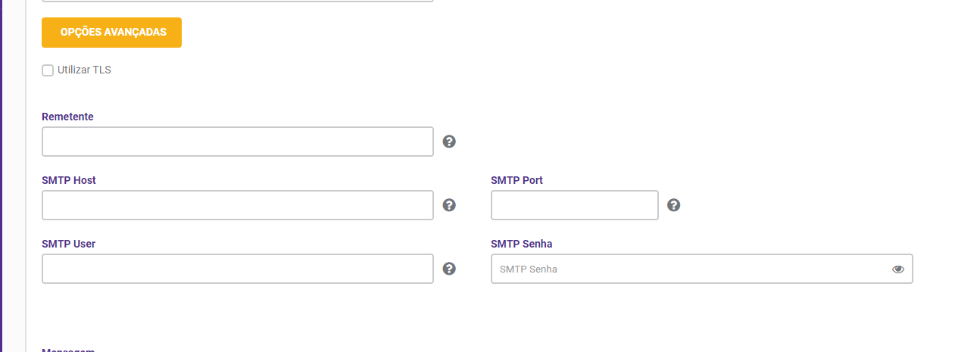Focus the Remetente input field
This screenshot has height=352, width=980.
[238, 142]
